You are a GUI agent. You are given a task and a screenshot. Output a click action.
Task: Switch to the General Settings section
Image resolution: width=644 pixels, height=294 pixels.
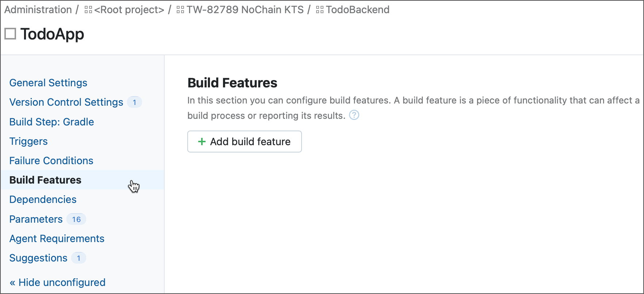[x=48, y=83]
